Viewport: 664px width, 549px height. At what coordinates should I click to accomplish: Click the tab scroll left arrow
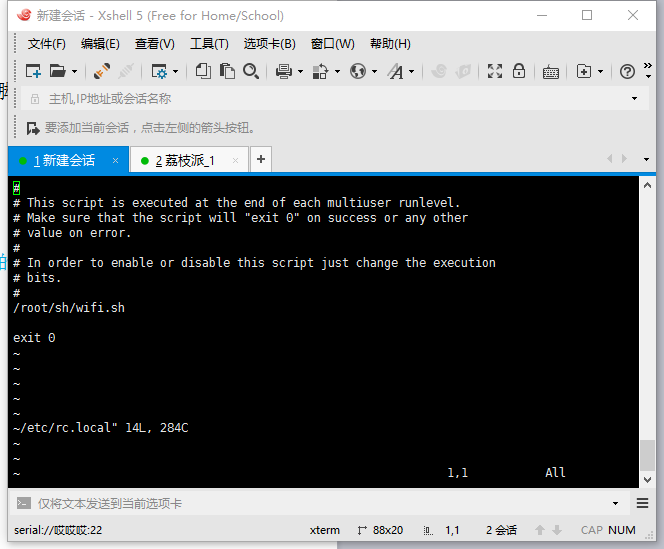(x=610, y=158)
